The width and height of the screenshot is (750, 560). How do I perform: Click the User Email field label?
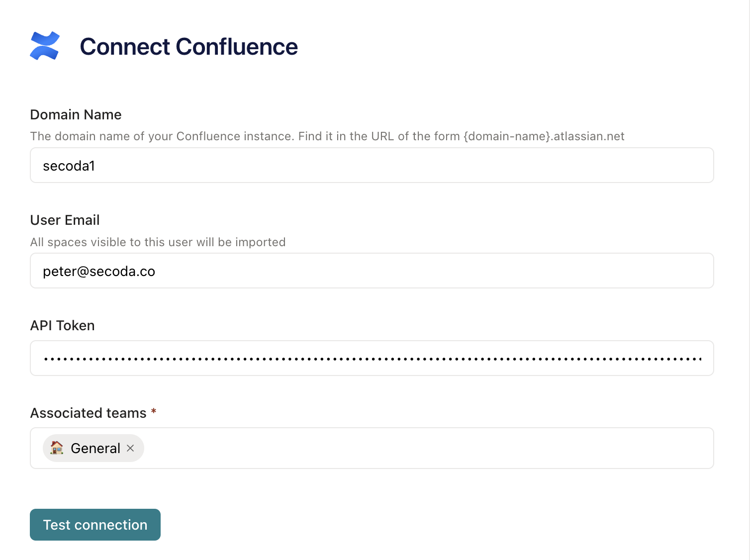pos(65,220)
